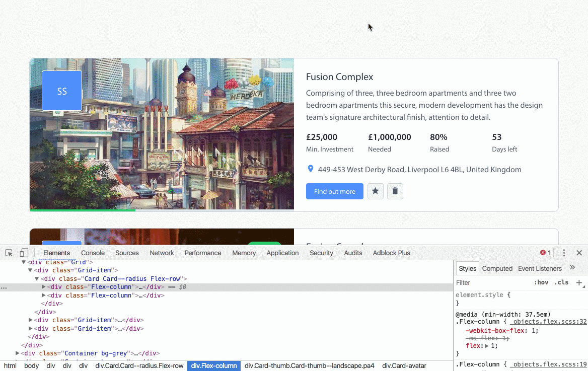Viewport: 588px width, 371px height.
Task: Click the SS avatar badge
Action: 62,91
